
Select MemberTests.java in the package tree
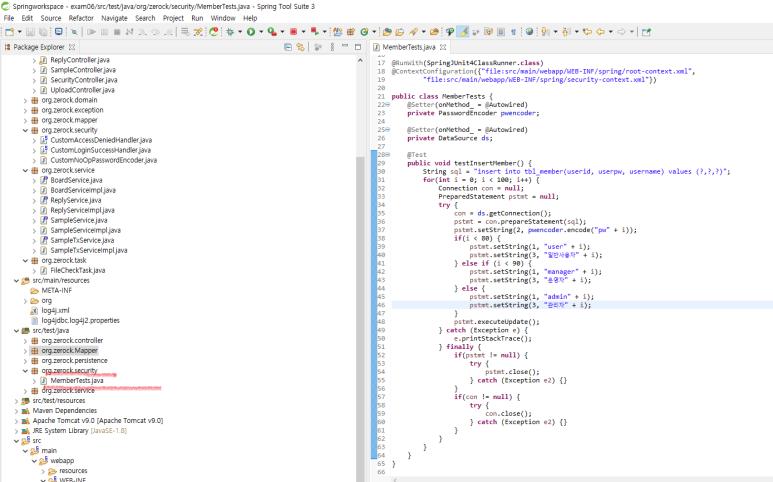[77, 380]
